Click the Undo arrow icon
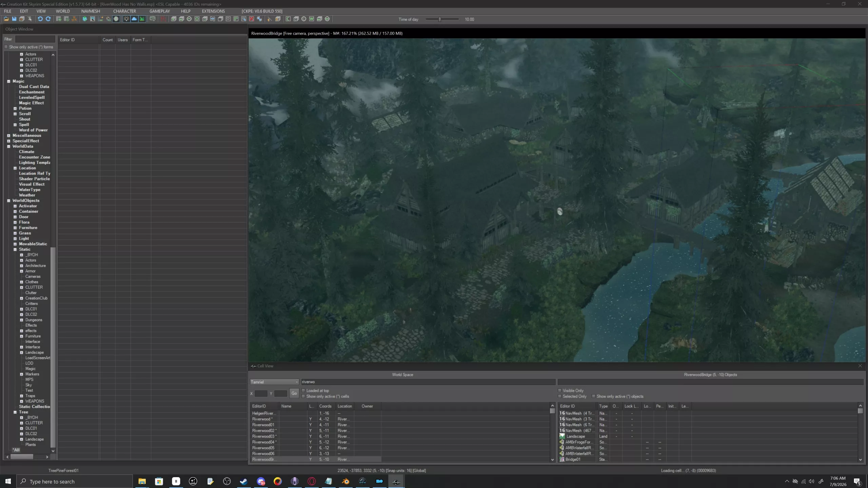 (x=40, y=19)
